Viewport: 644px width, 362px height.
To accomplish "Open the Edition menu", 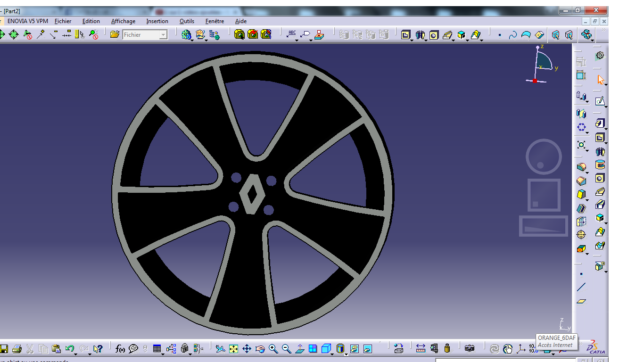I will (91, 21).
